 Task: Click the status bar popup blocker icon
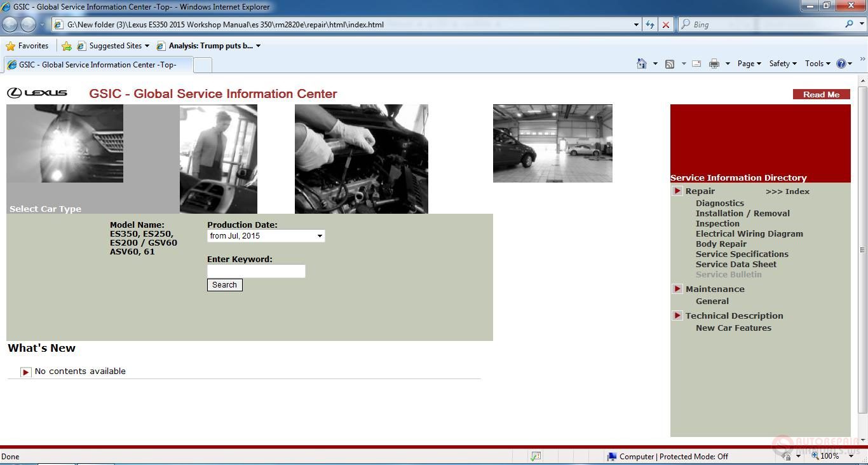click(x=536, y=456)
